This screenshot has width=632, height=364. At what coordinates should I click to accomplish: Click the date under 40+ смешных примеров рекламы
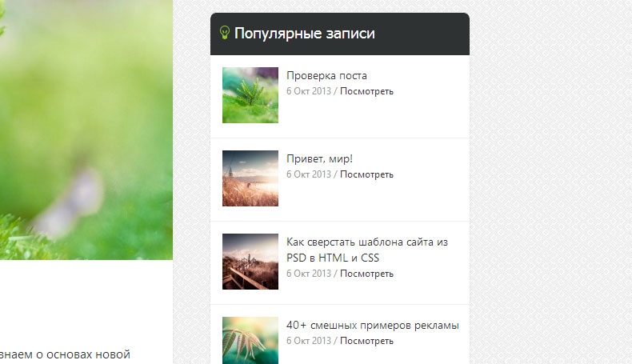point(308,341)
